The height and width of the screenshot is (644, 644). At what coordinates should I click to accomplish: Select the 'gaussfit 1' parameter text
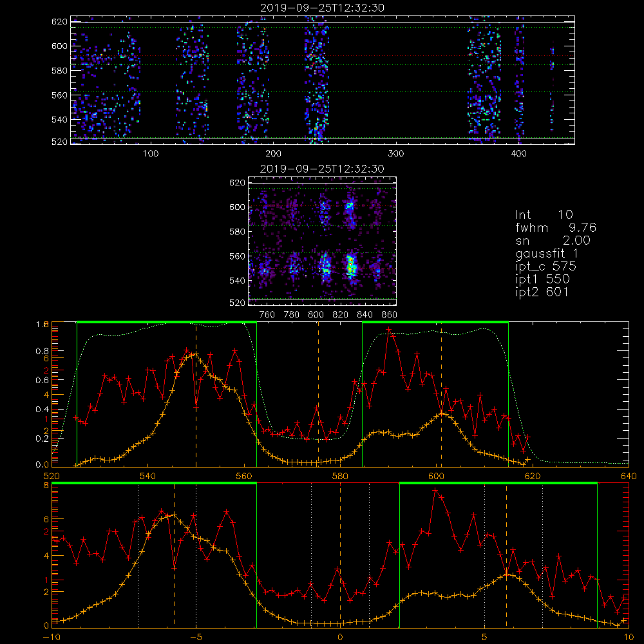pos(547,253)
